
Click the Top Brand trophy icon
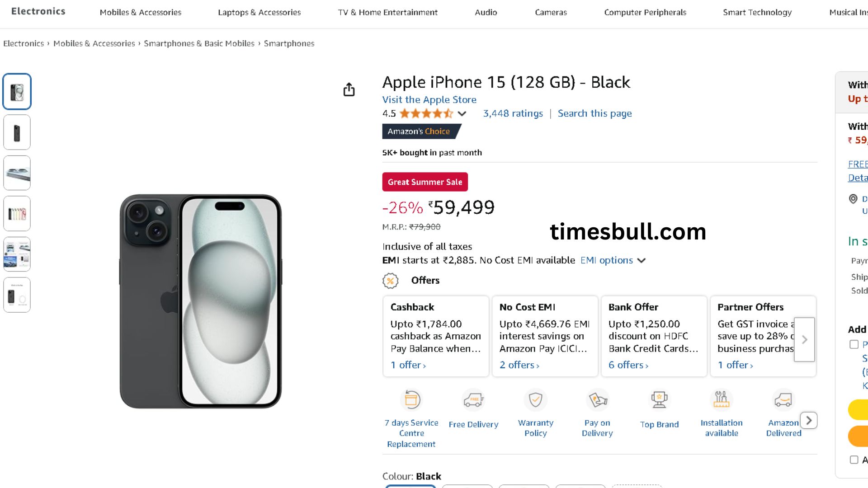[x=659, y=400]
